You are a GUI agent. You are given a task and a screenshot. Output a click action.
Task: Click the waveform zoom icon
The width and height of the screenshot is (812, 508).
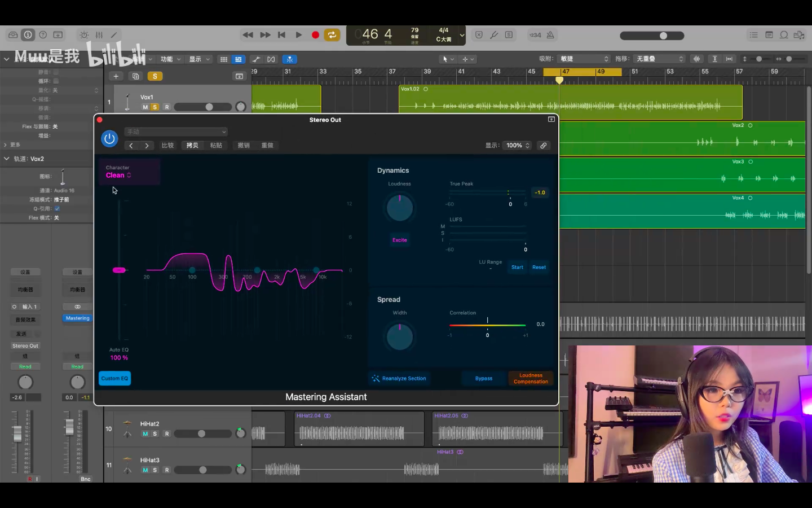click(x=697, y=59)
